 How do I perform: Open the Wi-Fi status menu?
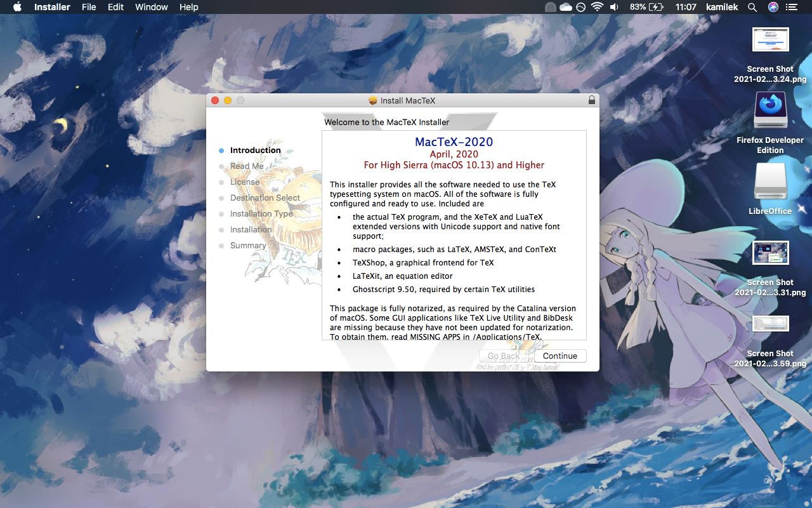coord(596,7)
